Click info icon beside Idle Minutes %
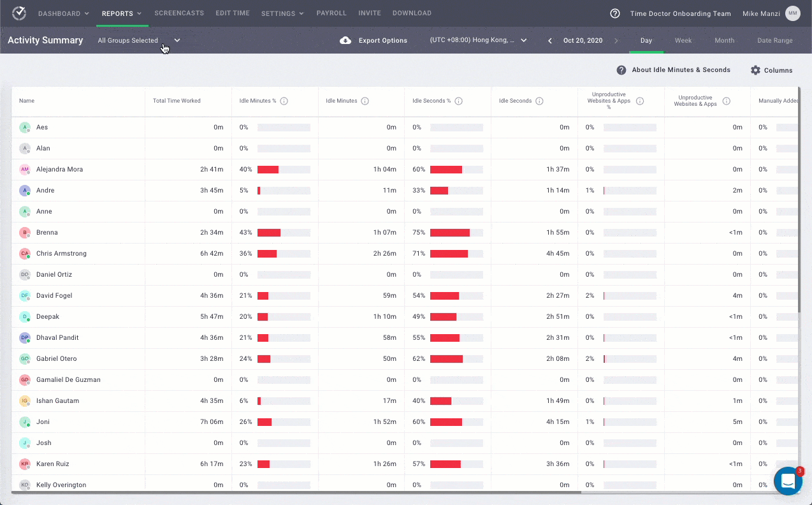812x505 pixels. pos(284,101)
